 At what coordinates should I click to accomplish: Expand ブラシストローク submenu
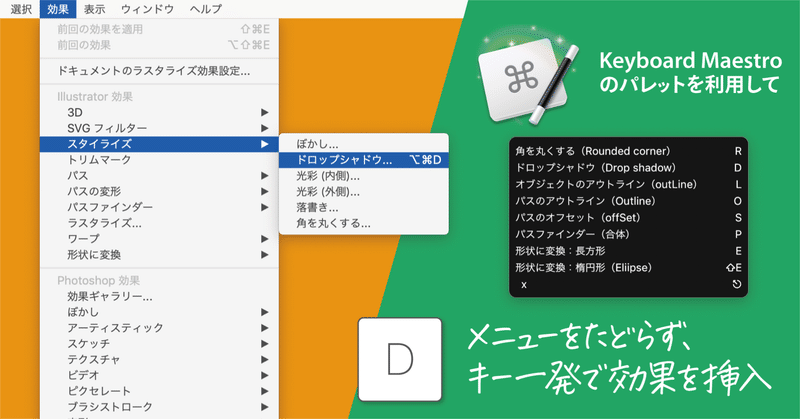(x=159, y=407)
